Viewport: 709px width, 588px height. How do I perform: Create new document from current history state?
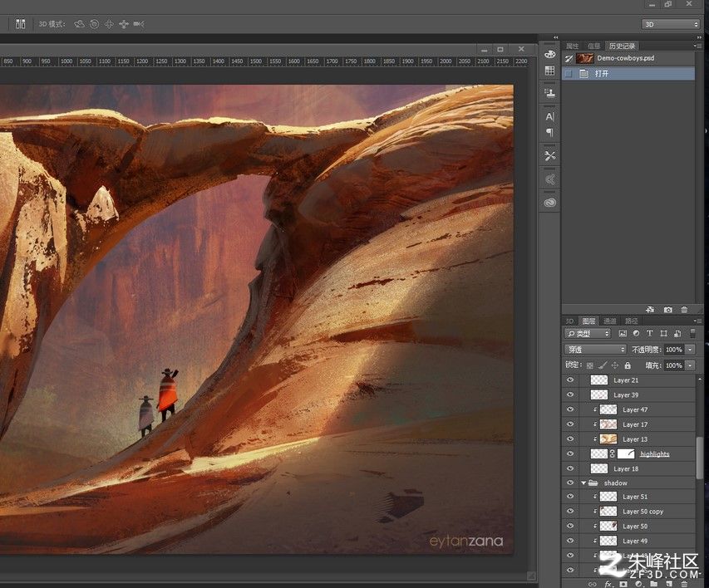650,310
